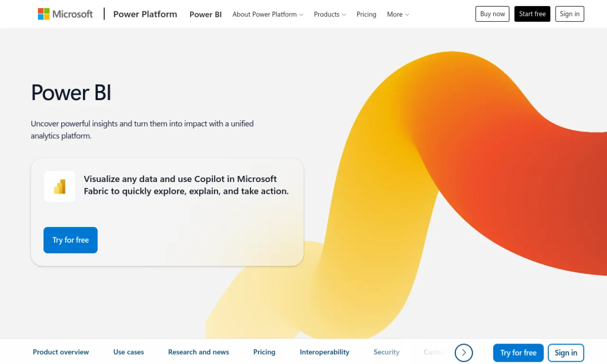Screen dimensions: 607x364
Task: Go to the Use cases section tab
Action: pyautogui.click(x=129, y=352)
